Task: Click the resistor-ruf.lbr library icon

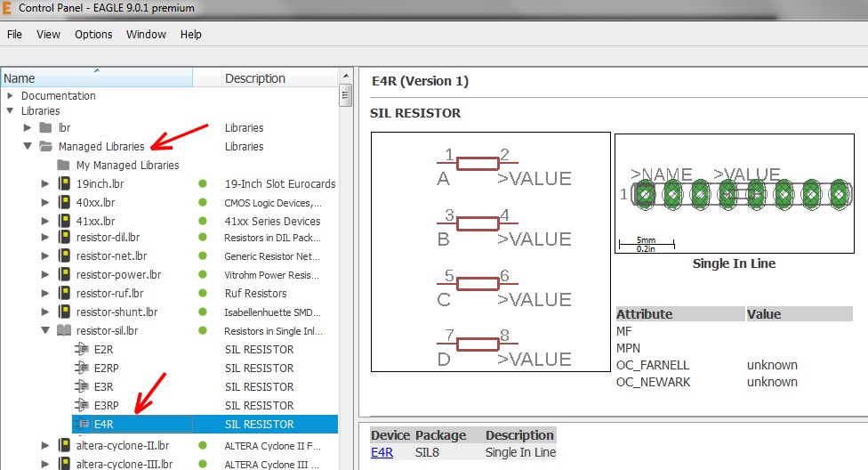Action: [x=64, y=293]
